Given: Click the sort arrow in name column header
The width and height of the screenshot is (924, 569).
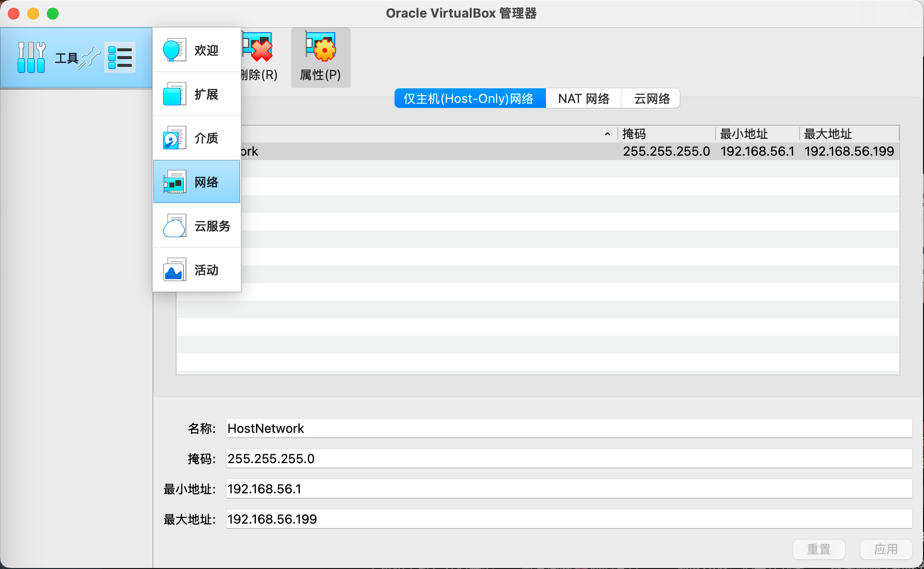Looking at the screenshot, I should 607,134.
